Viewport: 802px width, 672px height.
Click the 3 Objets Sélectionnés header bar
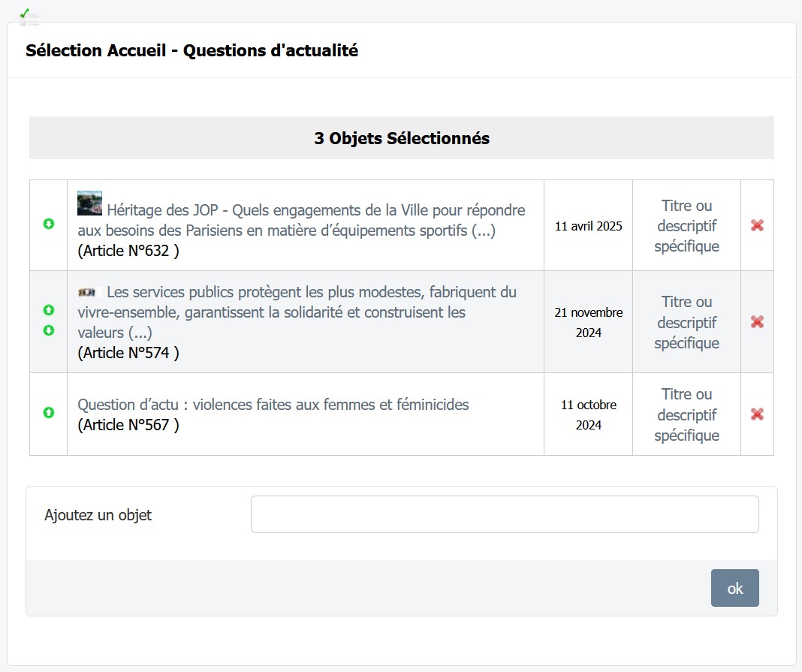click(x=402, y=138)
